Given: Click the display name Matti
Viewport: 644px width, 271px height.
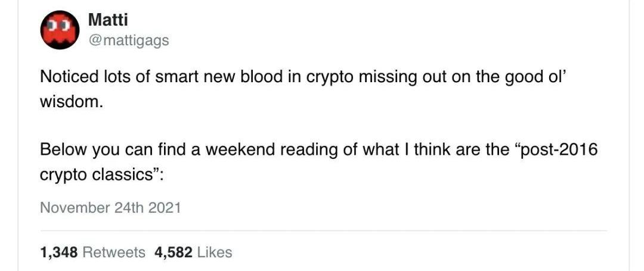Looking at the screenshot, I should point(108,20).
